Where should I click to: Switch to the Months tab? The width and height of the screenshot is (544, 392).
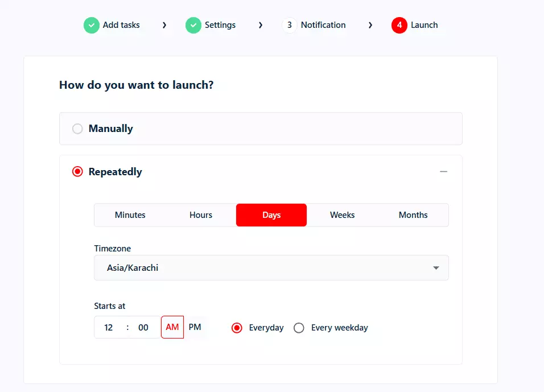[x=413, y=215]
